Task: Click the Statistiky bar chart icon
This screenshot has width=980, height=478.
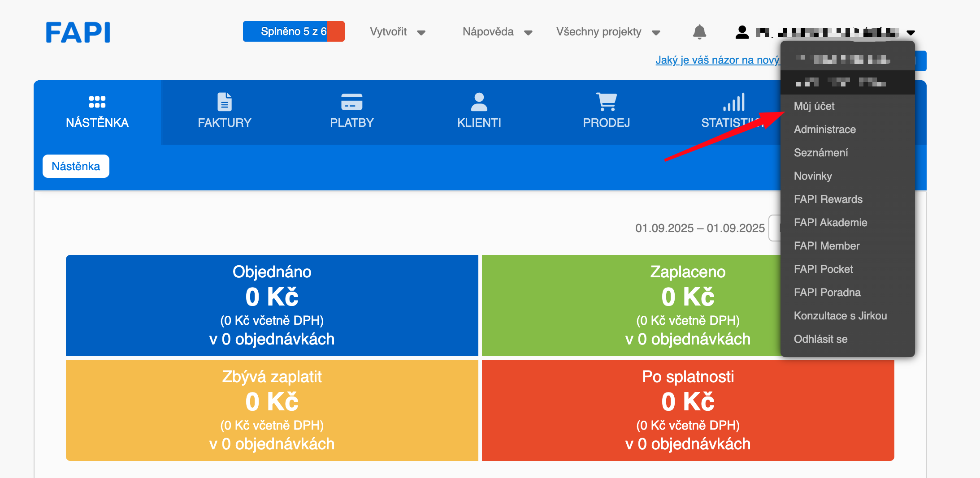Action: [x=734, y=102]
